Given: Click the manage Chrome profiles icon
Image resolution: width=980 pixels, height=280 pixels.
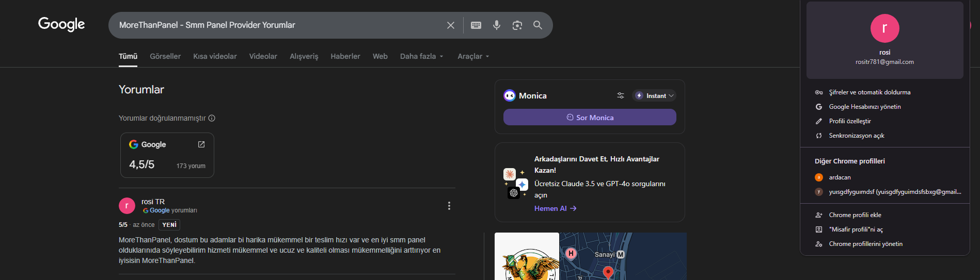Looking at the screenshot, I should 819,244.
